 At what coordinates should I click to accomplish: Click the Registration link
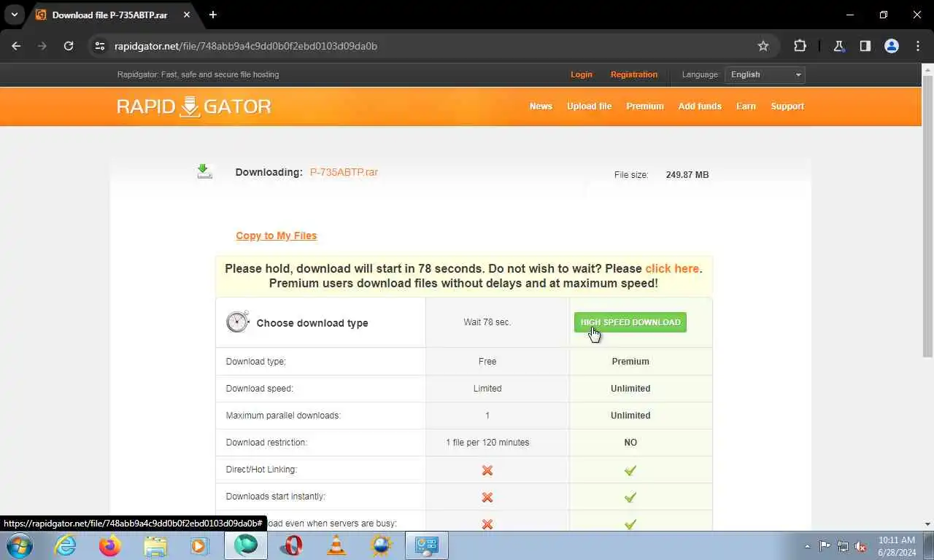pyautogui.click(x=634, y=74)
